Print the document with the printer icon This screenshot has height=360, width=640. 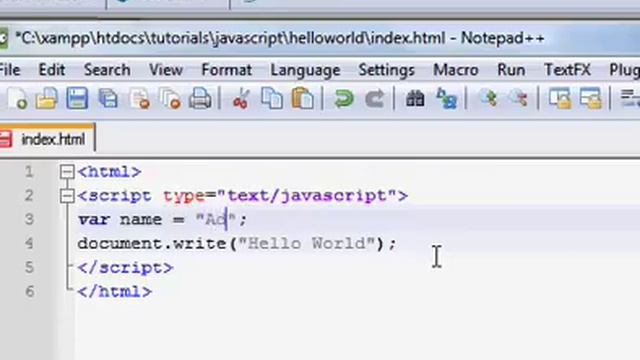tap(200, 98)
